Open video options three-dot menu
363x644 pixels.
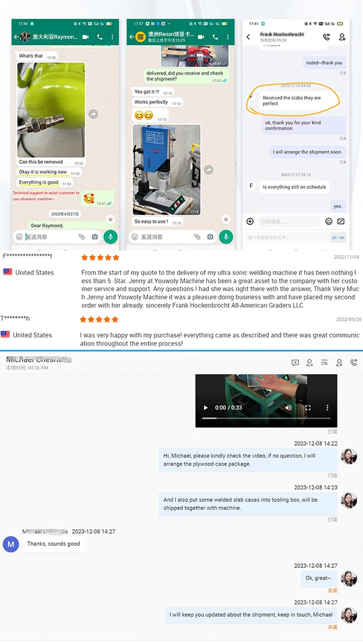[x=327, y=407]
